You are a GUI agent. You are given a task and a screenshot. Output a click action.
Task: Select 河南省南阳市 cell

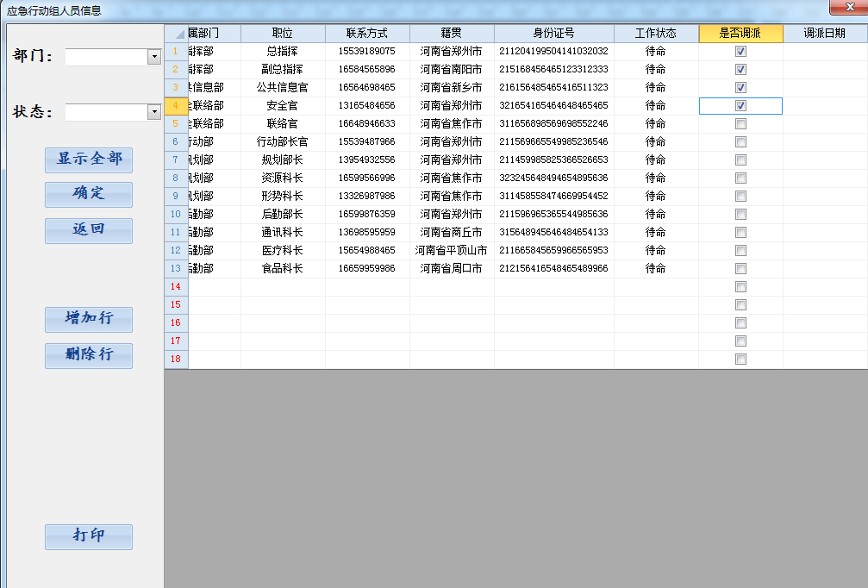(452, 69)
